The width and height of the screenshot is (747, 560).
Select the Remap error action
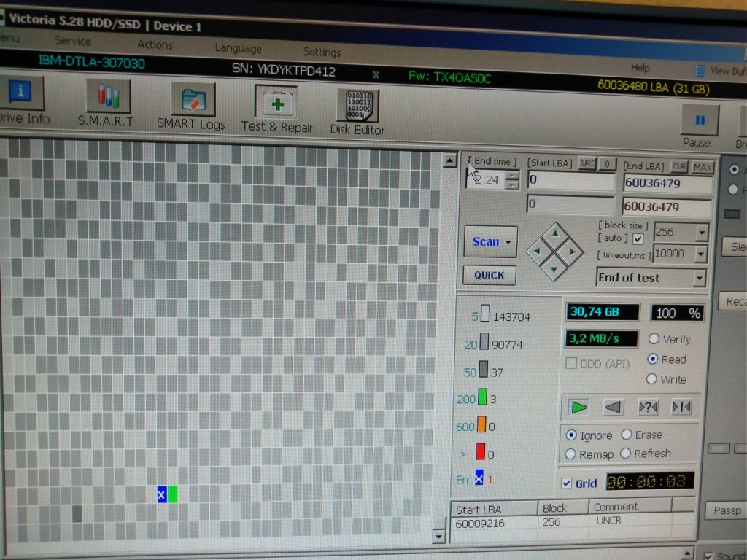tap(570, 454)
